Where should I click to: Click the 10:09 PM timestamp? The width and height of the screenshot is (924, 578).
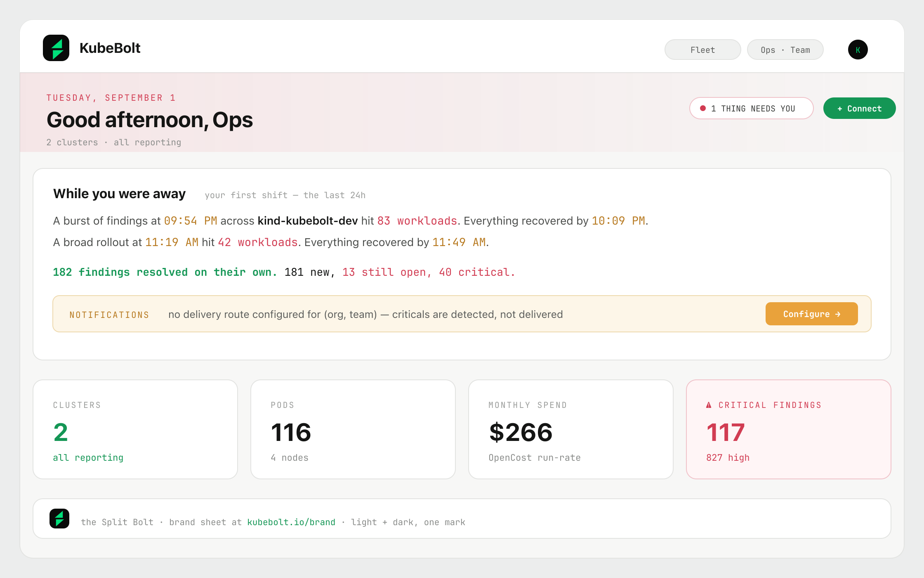click(x=618, y=221)
